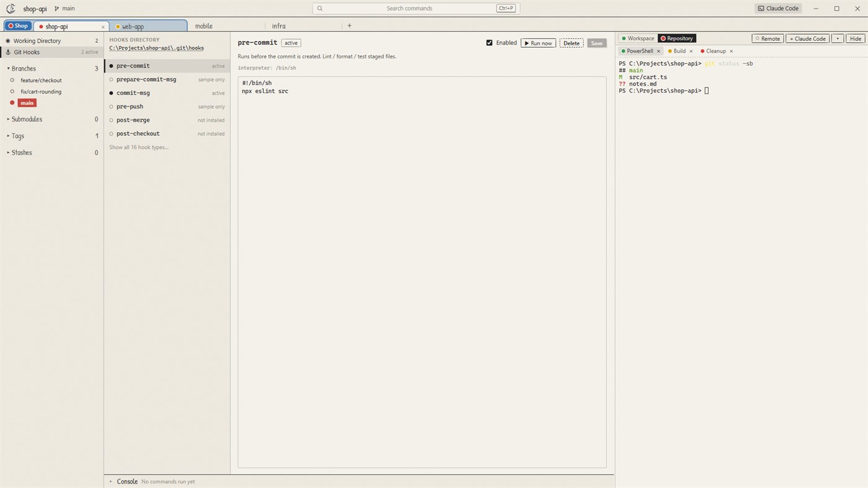
Task: Switch the terminal scope to Repository
Action: (677, 38)
